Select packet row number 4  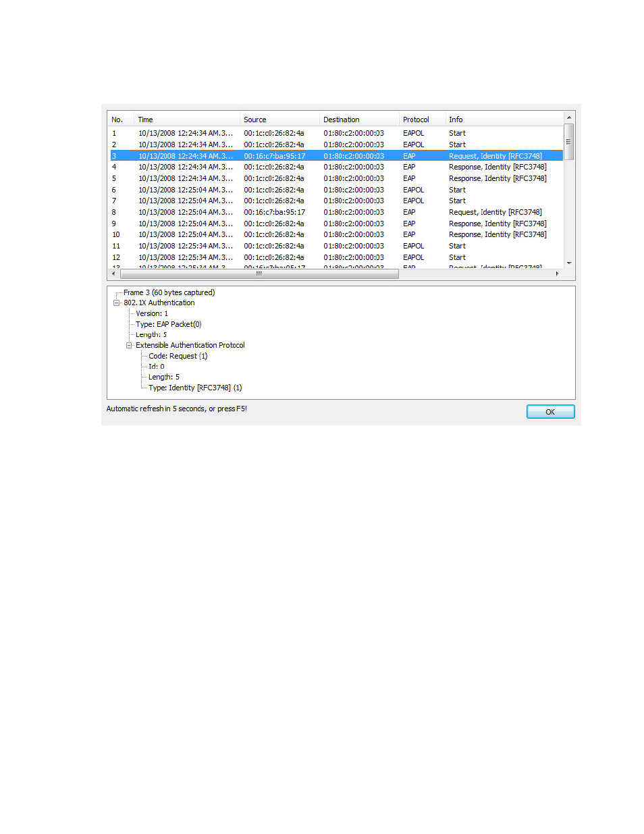click(336, 167)
